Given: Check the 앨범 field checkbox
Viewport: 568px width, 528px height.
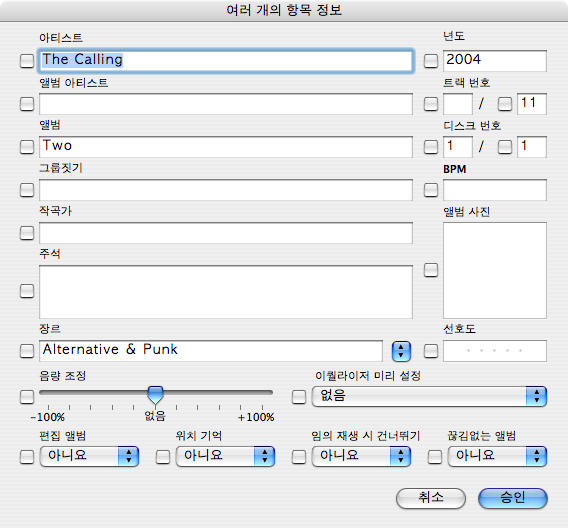Looking at the screenshot, I should coord(27,147).
